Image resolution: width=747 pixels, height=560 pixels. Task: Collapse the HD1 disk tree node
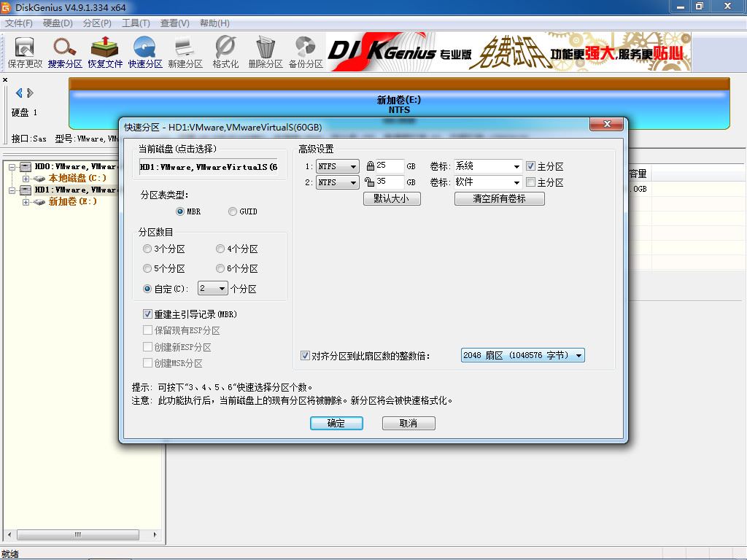12,190
